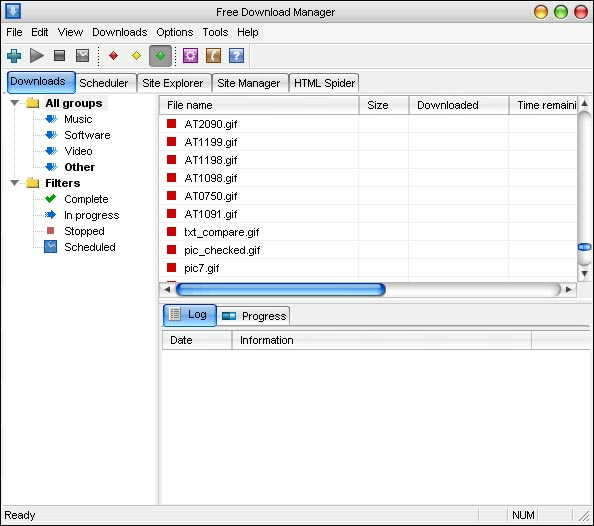Click the Scheduled filter calendar icon
The width and height of the screenshot is (594, 526).
50,247
